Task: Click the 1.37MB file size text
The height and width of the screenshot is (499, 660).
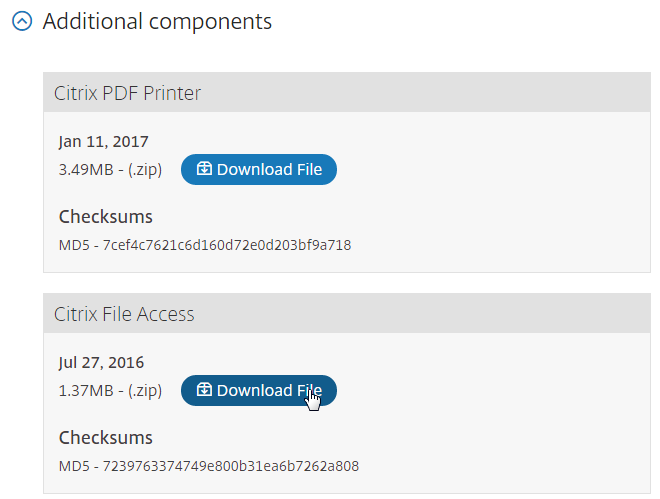Action: click(x=86, y=391)
